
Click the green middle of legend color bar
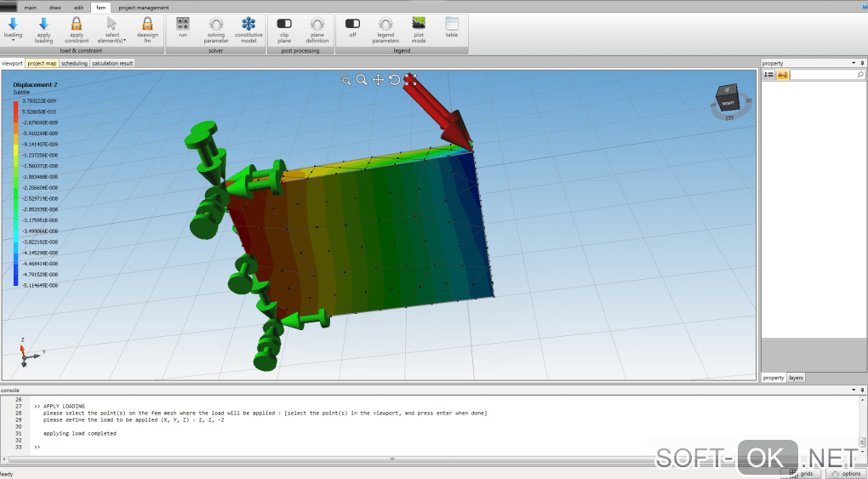[x=15, y=191]
